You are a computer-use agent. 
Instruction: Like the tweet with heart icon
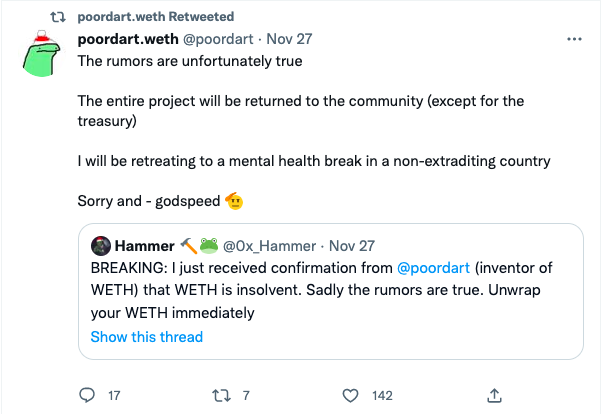(x=350, y=395)
